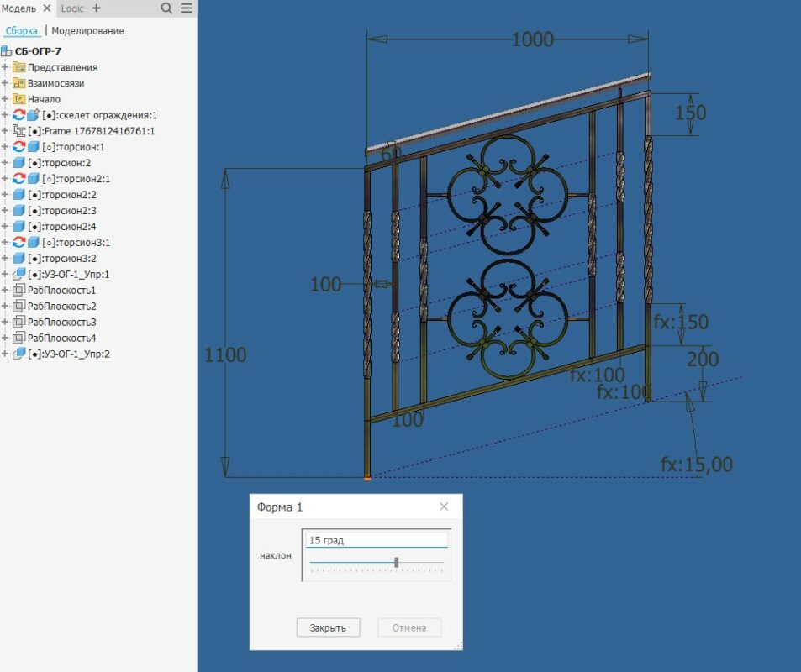This screenshot has height=672, width=801.
Task: Click the plus icon to add browser tab
Action: tap(96, 8)
